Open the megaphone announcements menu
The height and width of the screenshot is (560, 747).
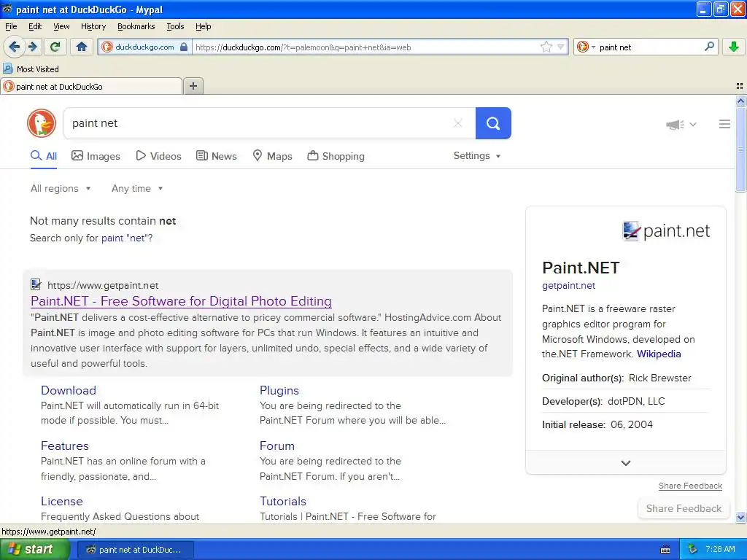681,124
